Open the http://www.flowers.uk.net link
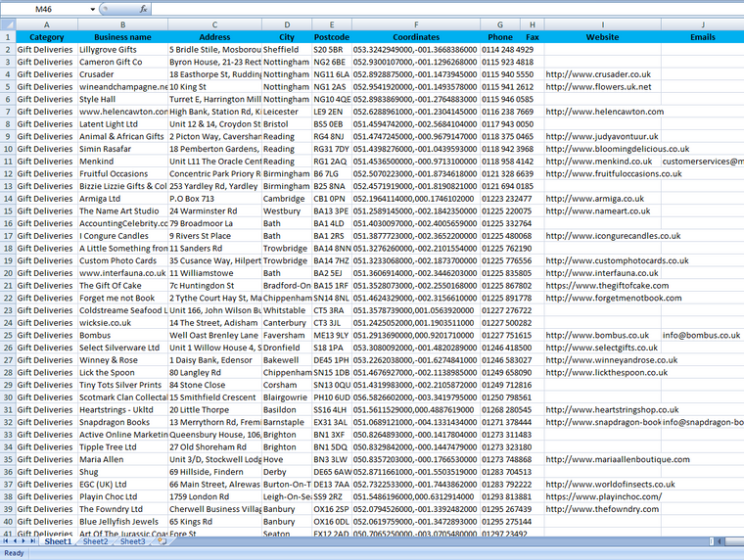The width and height of the screenshot is (744, 560). click(x=598, y=87)
